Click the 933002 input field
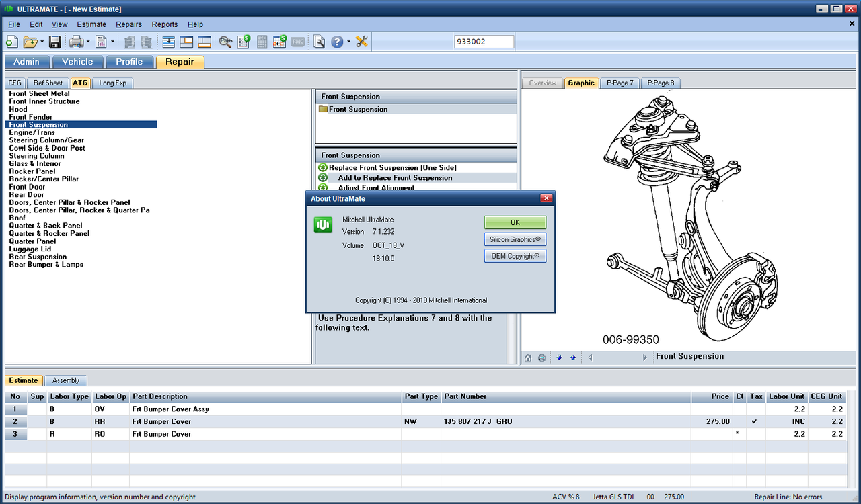Image resolution: width=861 pixels, height=504 pixels. pos(484,42)
